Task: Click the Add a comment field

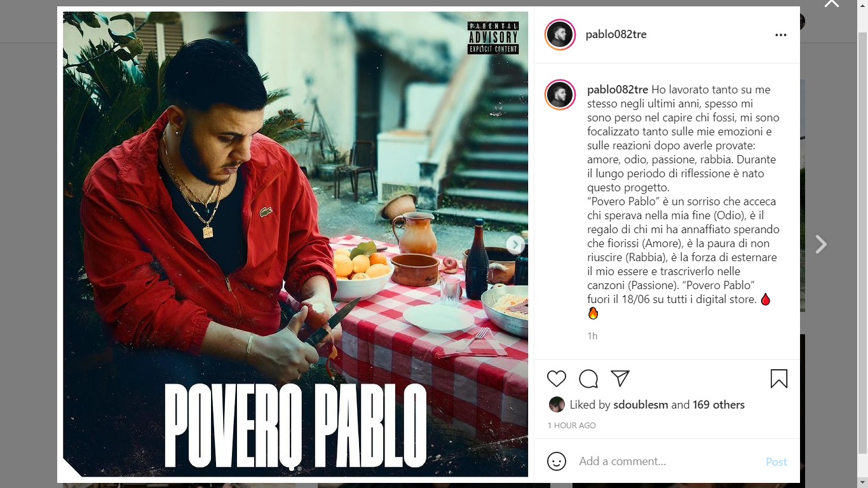Action: coord(667,461)
